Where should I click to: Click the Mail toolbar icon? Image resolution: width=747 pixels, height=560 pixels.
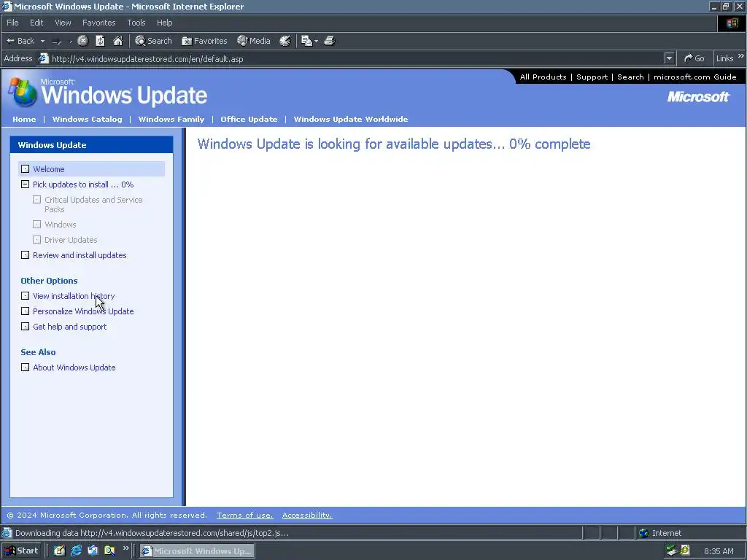[307, 41]
